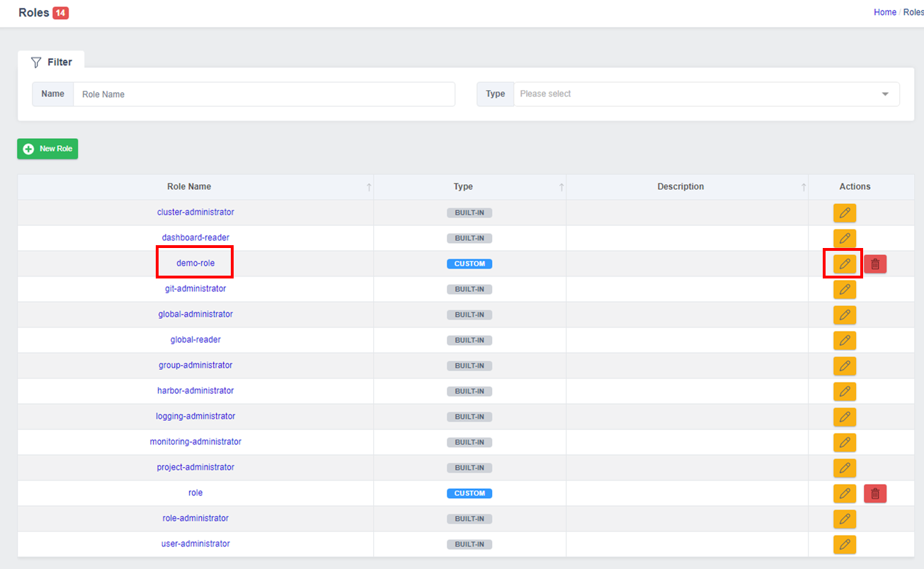Click pencil icon for monitoring-administrator row
This screenshot has height=569, width=924.
pyautogui.click(x=844, y=442)
